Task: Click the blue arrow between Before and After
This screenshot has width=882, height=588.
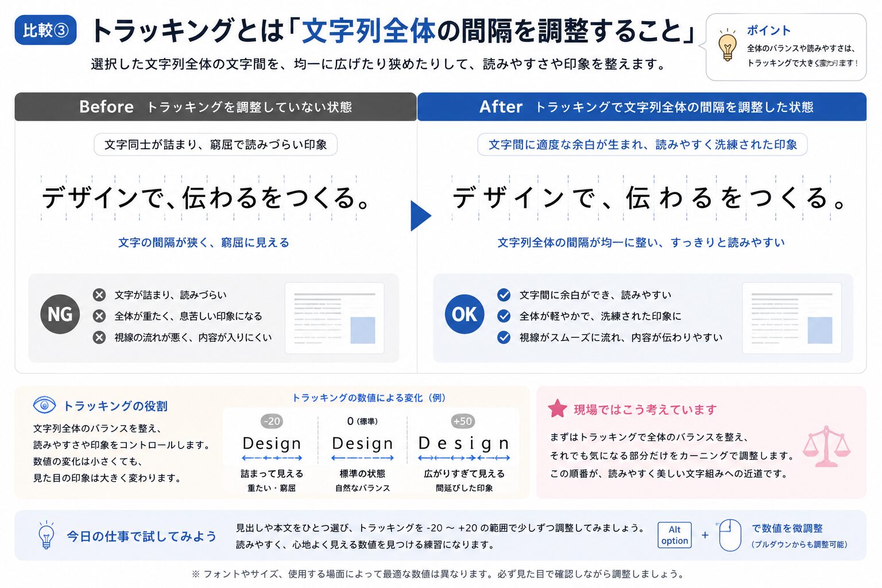Action: click(421, 216)
